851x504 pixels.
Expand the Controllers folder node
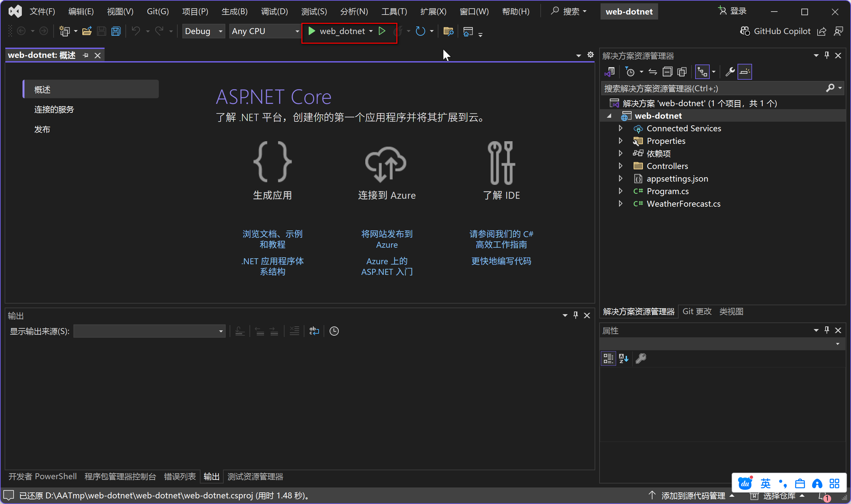pos(620,166)
